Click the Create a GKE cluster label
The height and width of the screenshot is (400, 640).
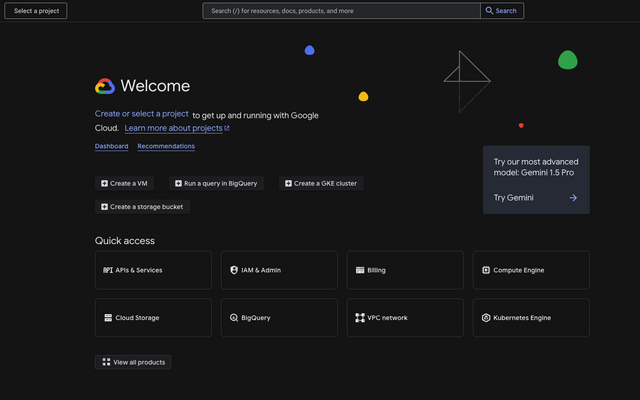point(325,183)
